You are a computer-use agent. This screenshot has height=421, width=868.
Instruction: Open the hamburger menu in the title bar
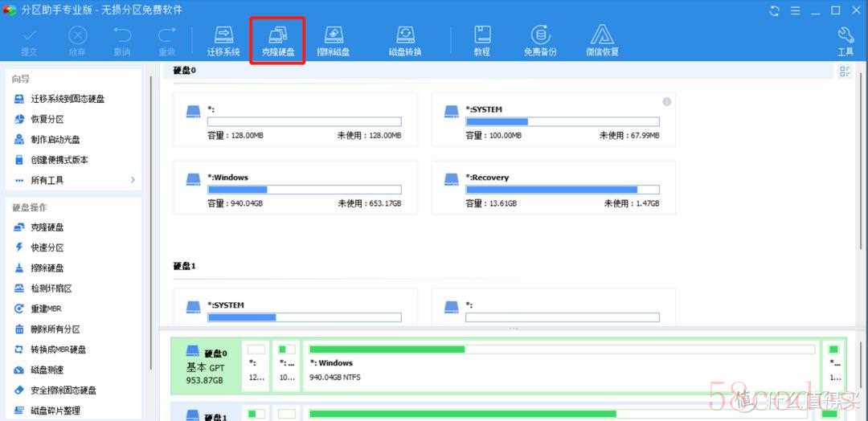pos(795,10)
